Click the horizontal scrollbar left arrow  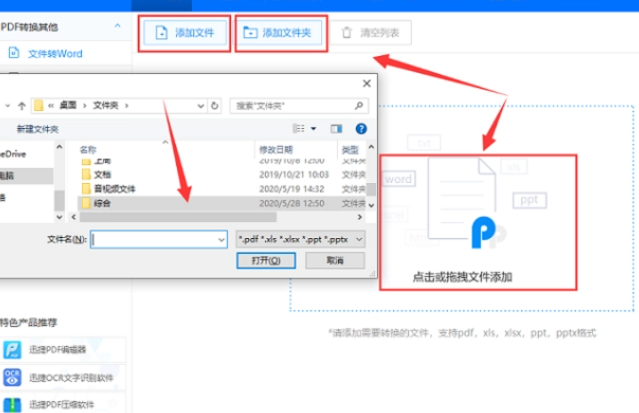click(x=74, y=217)
